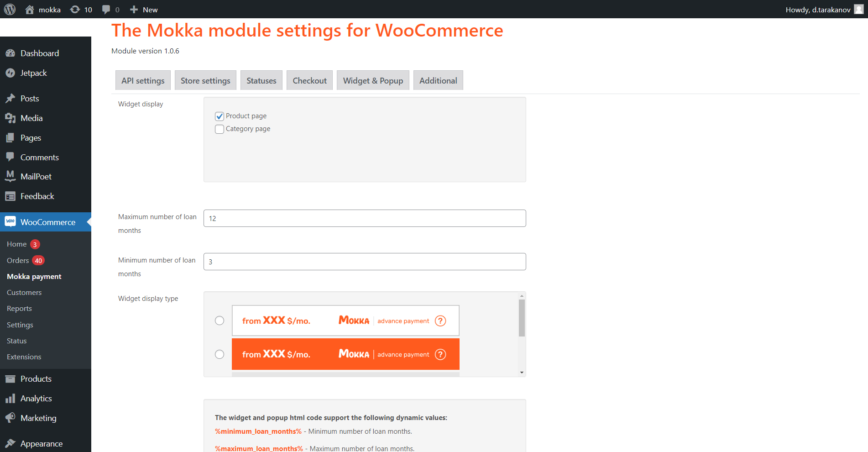Viewport: 868px width, 452px height.
Task: Click the Maximum number of loan months field
Action: pos(364,218)
